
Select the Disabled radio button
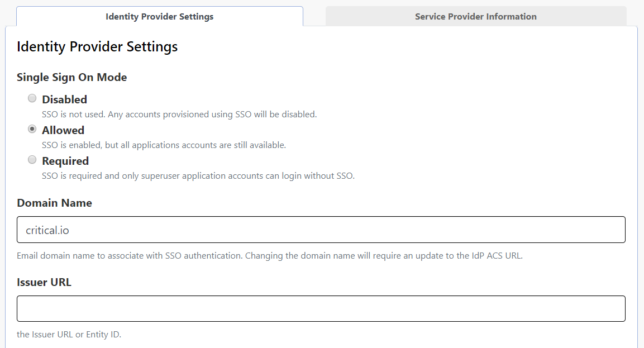point(32,99)
